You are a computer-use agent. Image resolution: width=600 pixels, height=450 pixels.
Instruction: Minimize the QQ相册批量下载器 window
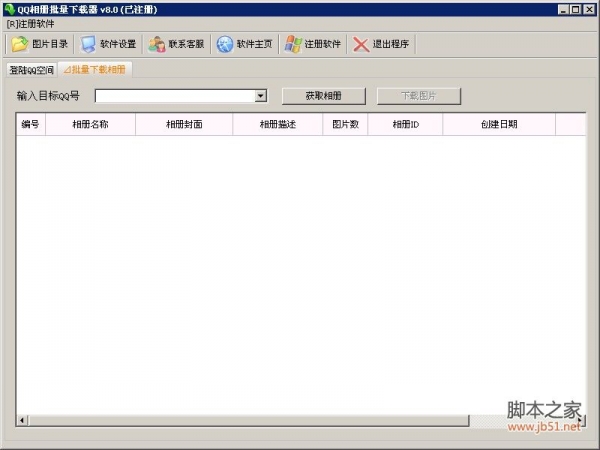[563, 9]
